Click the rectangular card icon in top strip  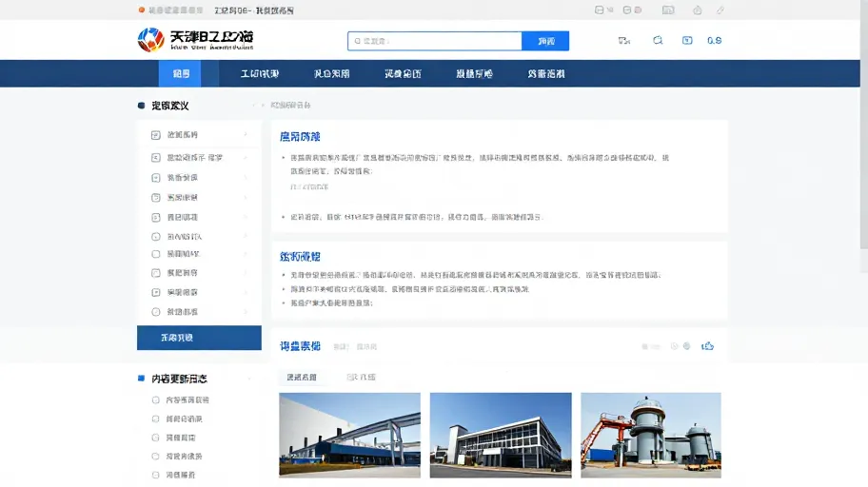point(668,10)
